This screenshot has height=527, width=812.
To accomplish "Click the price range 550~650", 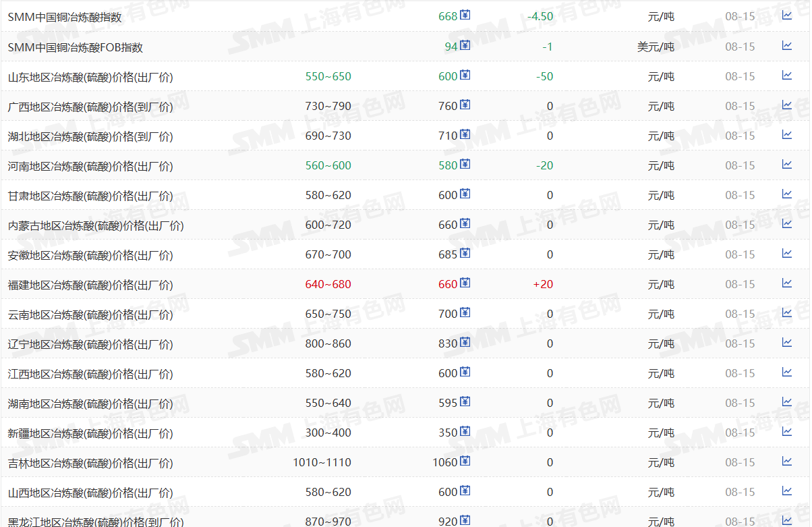I will point(328,76).
